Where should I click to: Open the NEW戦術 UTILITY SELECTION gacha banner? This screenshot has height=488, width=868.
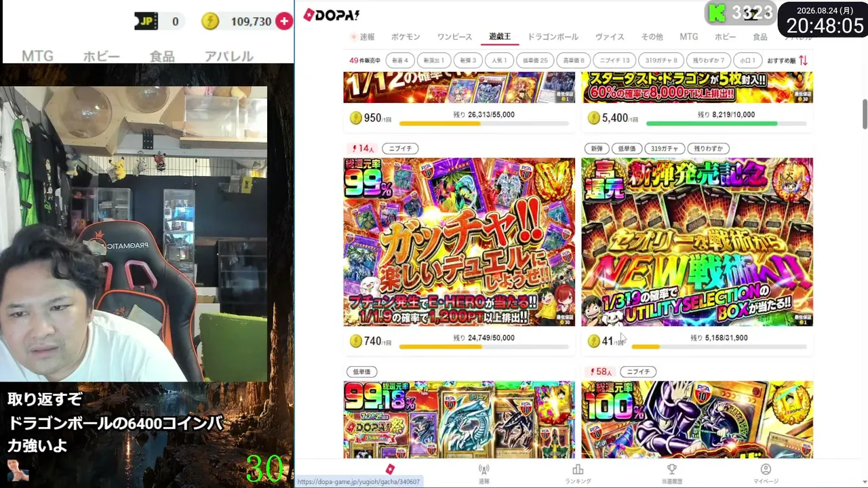pyautogui.click(x=697, y=242)
